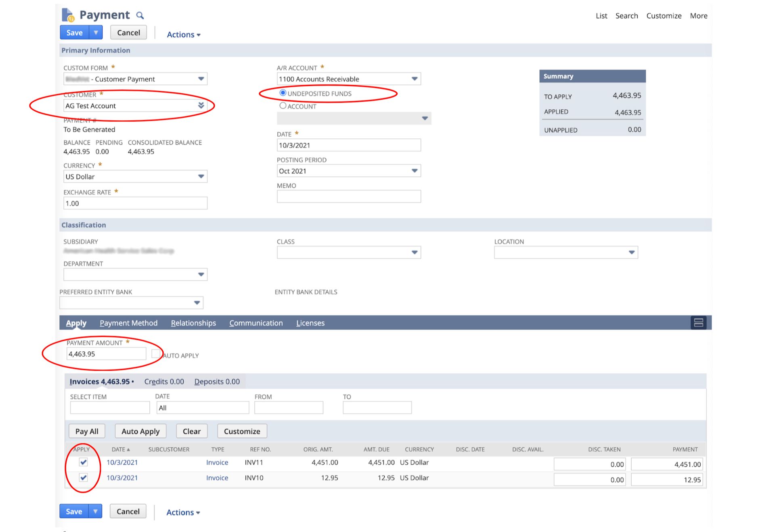This screenshot has height=532, width=775.
Task: Open the top Actions menu
Action: point(184,35)
